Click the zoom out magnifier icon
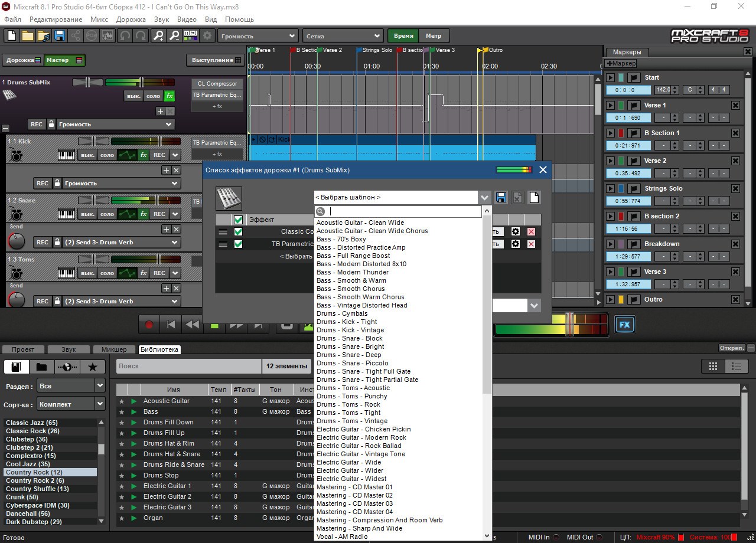This screenshot has width=756, height=543. 174,35
